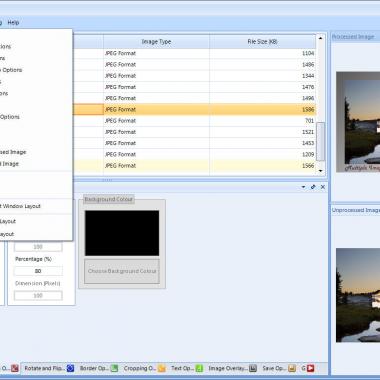
Task: Open the Help menu
Action: point(13,23)
